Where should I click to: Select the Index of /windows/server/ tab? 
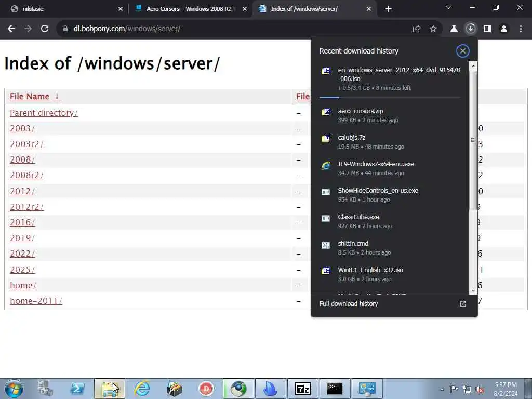coord(314,9)
